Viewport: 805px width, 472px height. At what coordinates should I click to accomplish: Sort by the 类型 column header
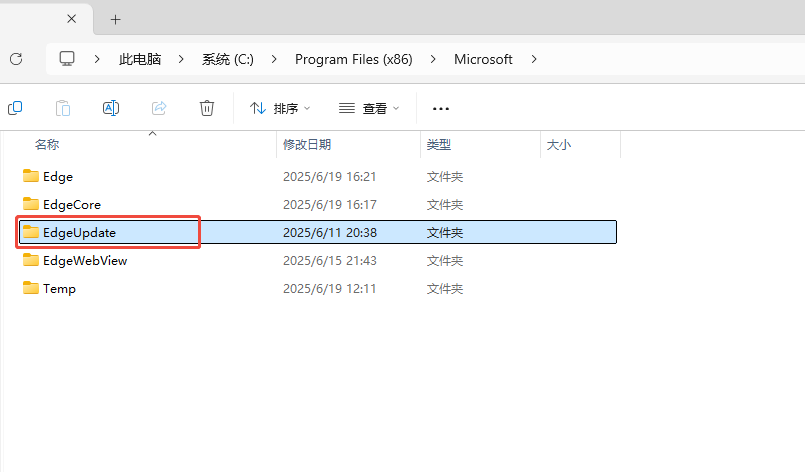[x=439, y=145]
